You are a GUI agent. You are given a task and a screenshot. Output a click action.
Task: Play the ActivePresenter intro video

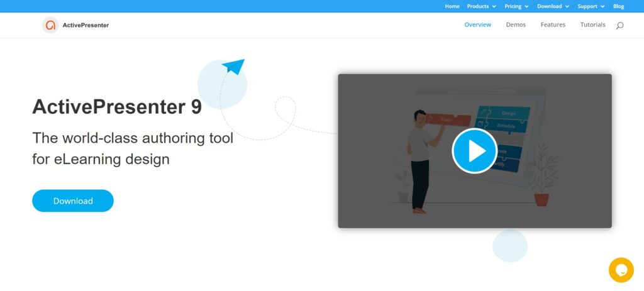(x=474, y=151)
